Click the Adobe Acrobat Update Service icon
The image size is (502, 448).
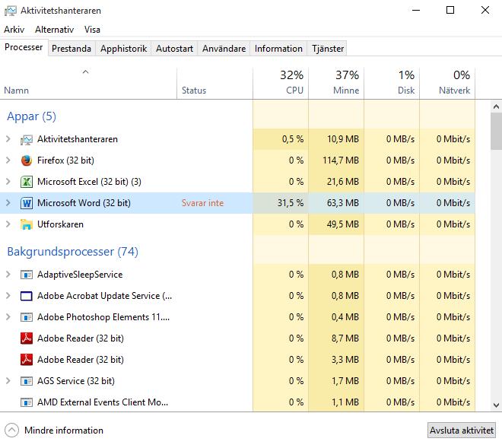pyautogui.click(x=27, y=296)
